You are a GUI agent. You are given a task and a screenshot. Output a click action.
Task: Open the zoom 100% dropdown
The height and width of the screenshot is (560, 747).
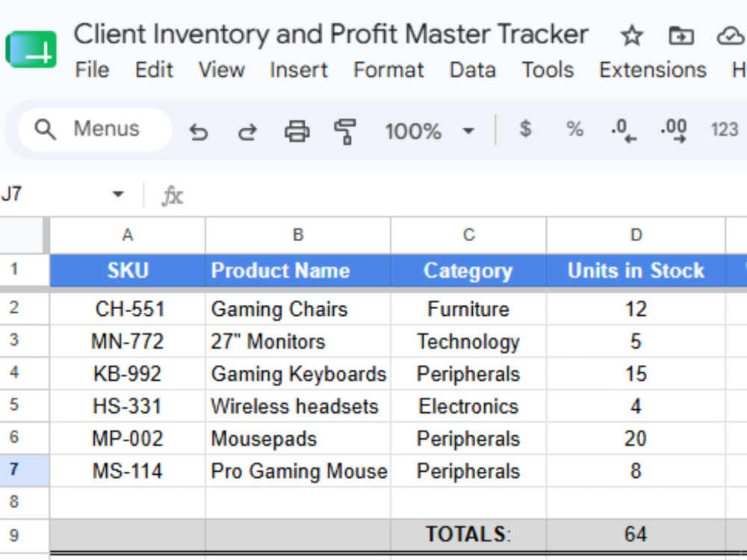coord(430,131)
